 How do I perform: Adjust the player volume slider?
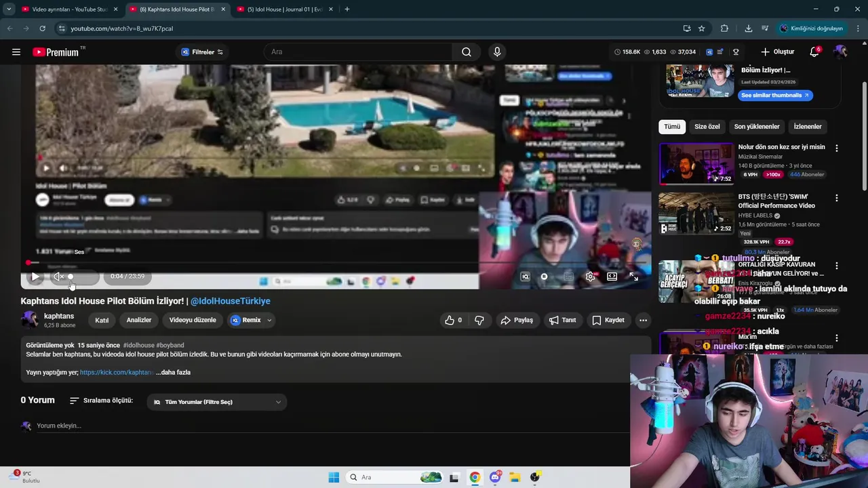[83, 277]
